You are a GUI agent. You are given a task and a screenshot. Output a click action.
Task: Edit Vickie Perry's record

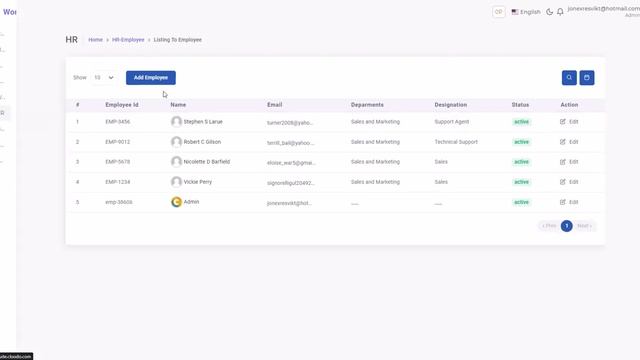point(569,182)
